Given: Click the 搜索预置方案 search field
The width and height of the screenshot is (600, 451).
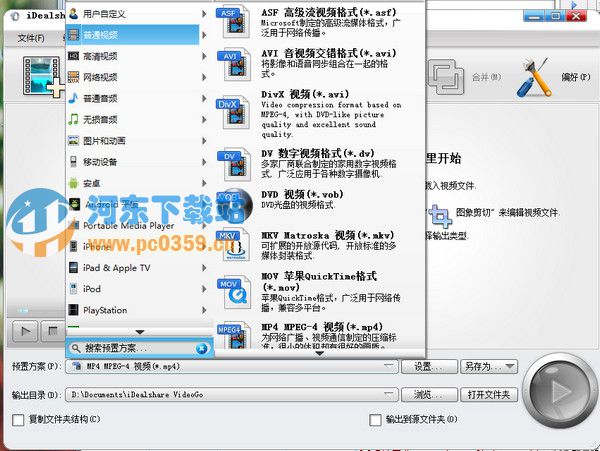Looking at the screenshot, I should 138,348.
